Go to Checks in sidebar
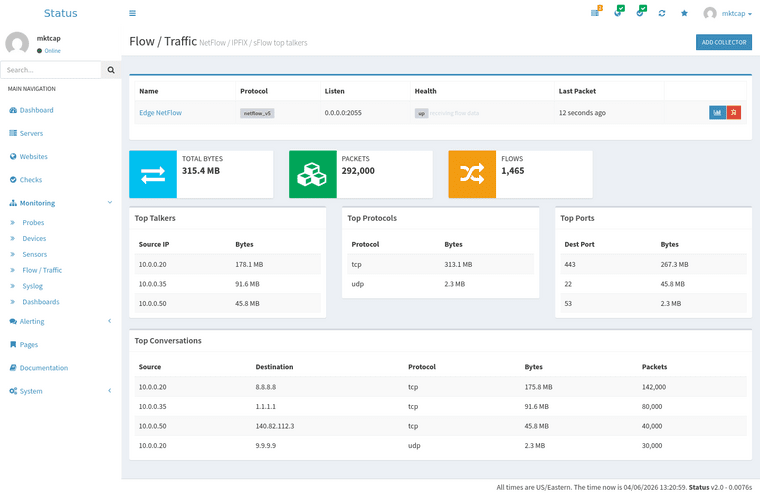Image resolution: width=760 pixels, height=495 pixels. [x=31, y=180]
